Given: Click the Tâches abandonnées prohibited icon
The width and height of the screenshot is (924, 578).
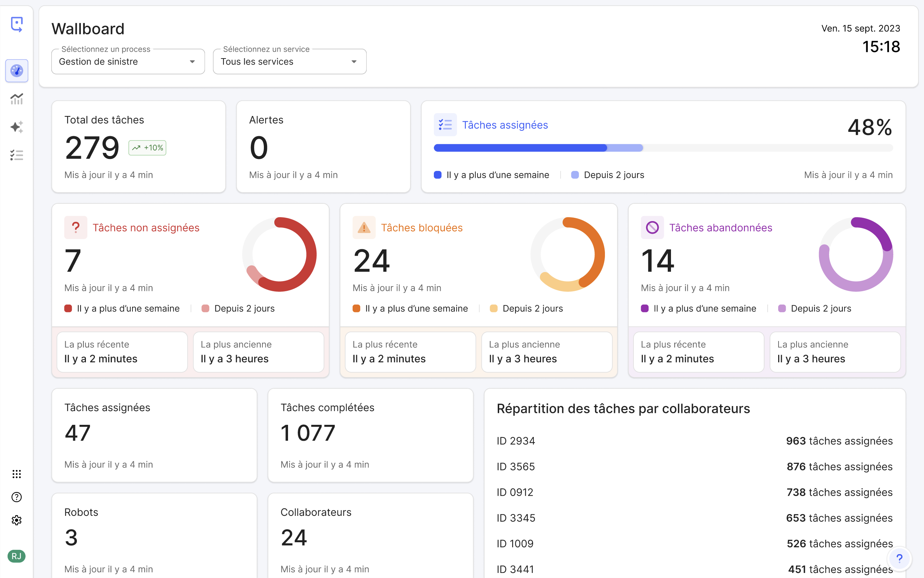Looking at the screenshot, I should pos(652,228).
